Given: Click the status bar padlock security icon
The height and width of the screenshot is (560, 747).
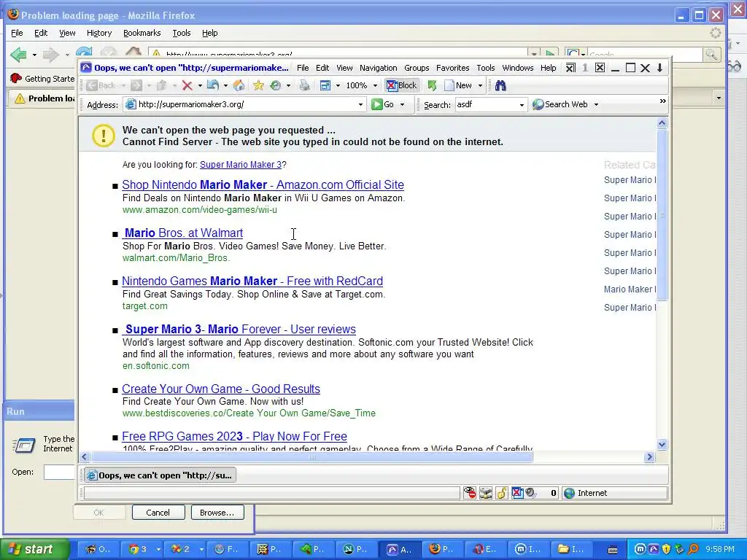Looking at the screenshot, I should click(x=502, y=493).
